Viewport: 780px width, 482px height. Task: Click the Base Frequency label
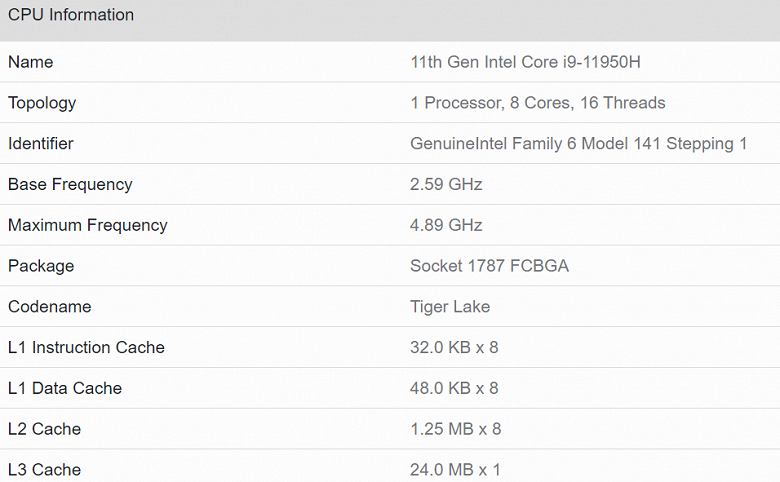[70, 185]
